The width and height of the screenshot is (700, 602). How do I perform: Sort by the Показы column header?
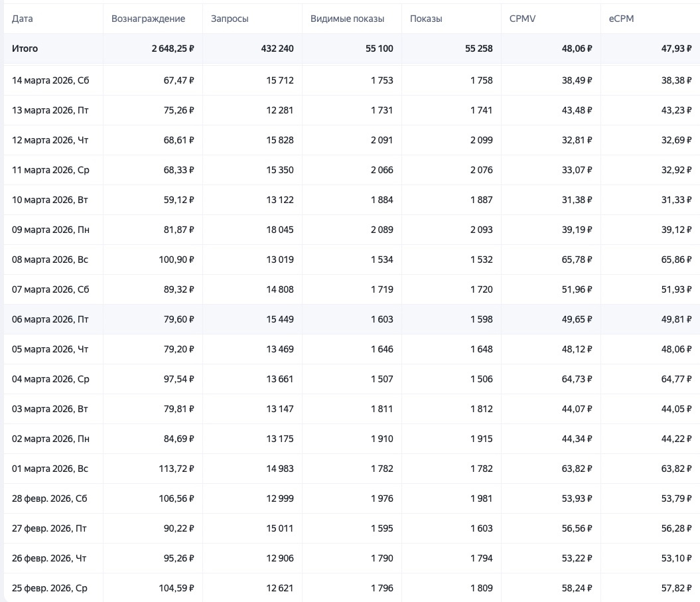[426, 19]
